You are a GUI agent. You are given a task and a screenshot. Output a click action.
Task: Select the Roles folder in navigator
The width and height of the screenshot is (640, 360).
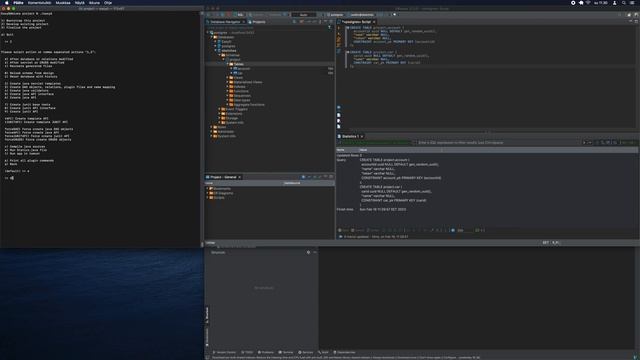(220, 127)
